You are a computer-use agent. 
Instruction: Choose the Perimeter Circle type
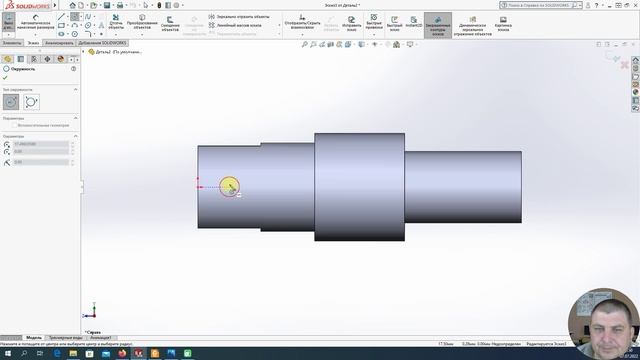coord(31,102)
